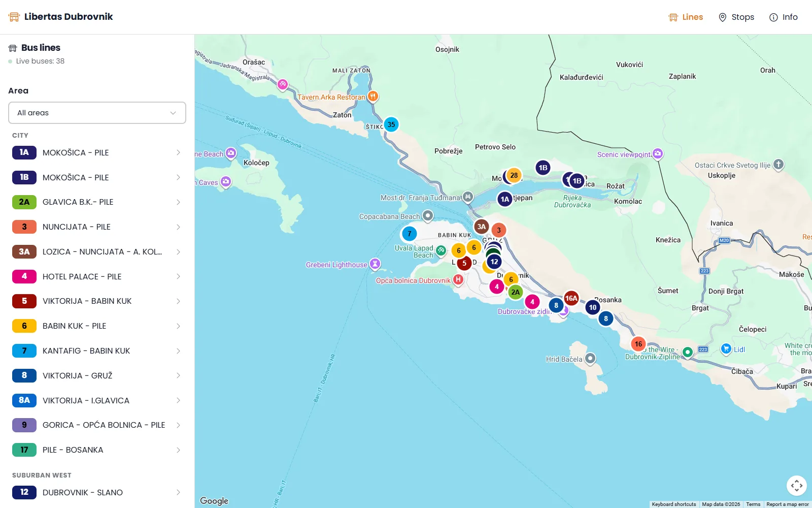The width and height of the screenshot is (812, 508).
Task: Switch to the Stops tab
Action: point(736,17)
